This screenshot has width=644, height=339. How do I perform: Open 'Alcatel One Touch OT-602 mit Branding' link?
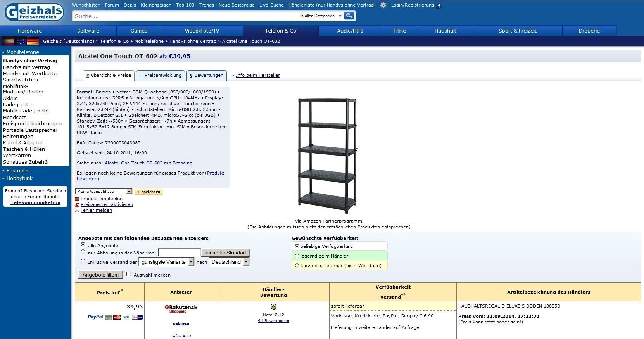pos(148,163)
